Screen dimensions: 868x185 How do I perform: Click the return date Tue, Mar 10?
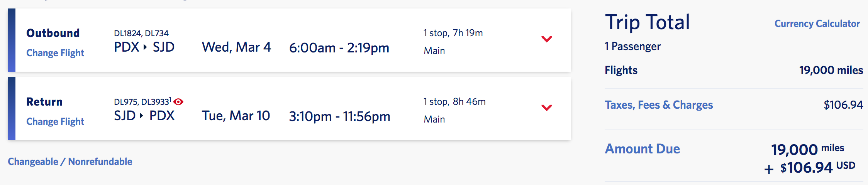[236, 116]
